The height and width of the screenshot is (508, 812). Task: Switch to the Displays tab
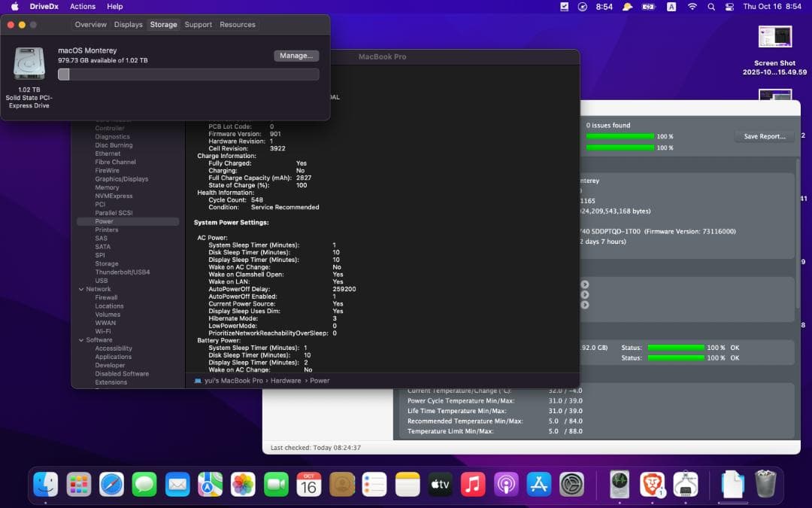[128, 24]
